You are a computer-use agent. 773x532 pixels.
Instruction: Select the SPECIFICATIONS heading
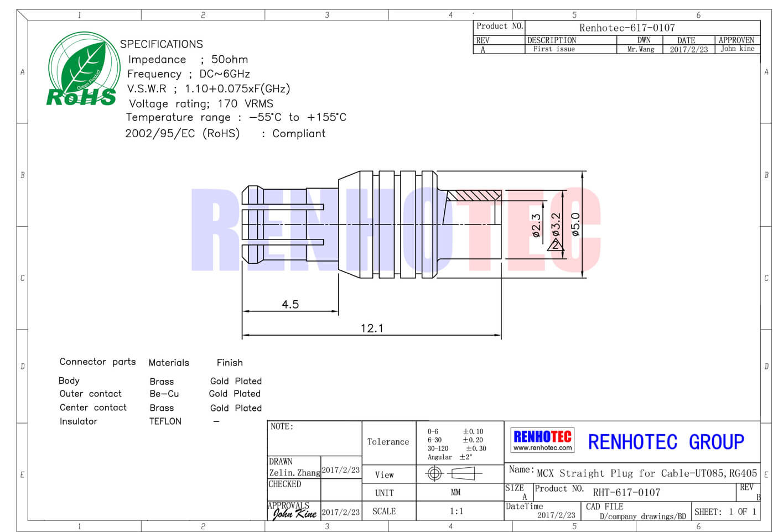pos(162,44)
